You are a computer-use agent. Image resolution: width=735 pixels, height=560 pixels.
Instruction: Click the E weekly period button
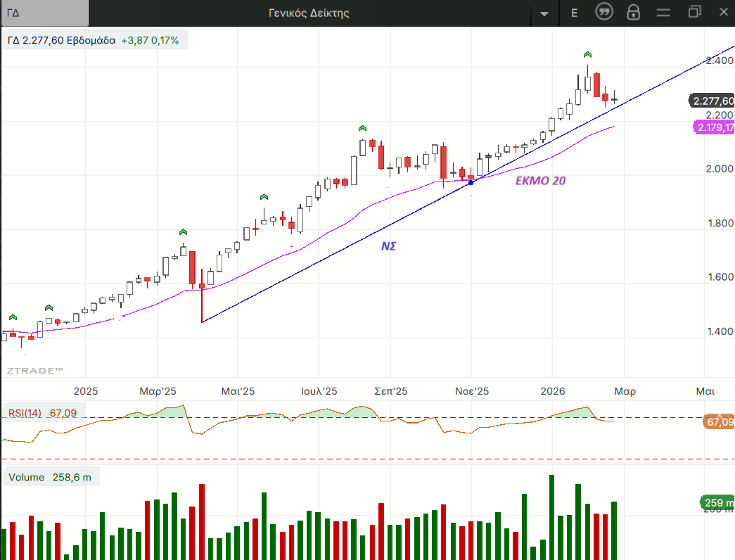(x=575, y=13)
